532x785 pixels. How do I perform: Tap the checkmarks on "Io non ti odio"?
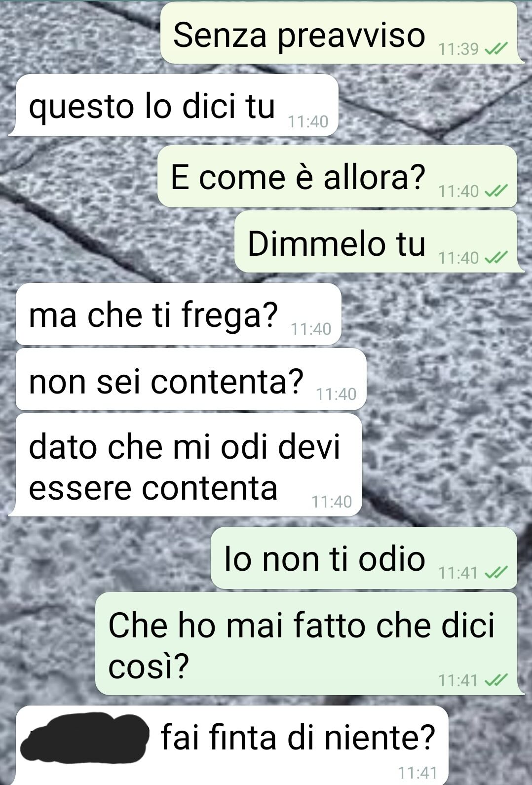pyautogui.click(x=496, y=572)
